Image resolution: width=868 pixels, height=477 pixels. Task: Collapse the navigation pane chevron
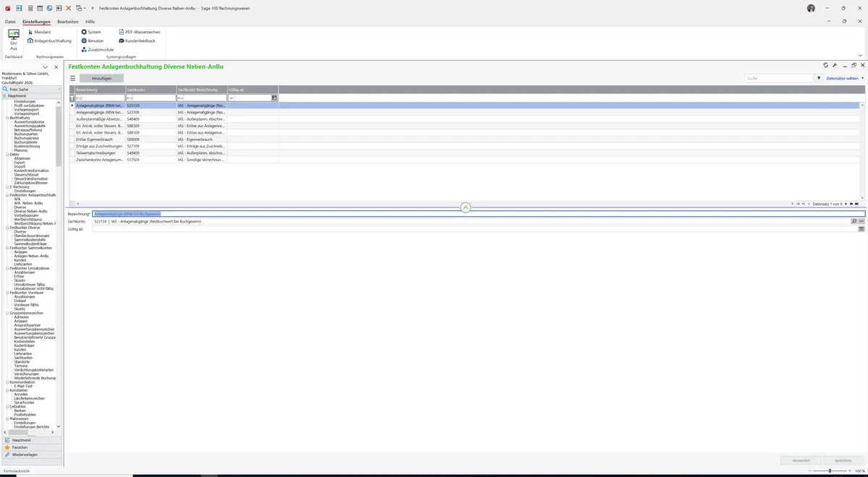[x=46, y=67]
